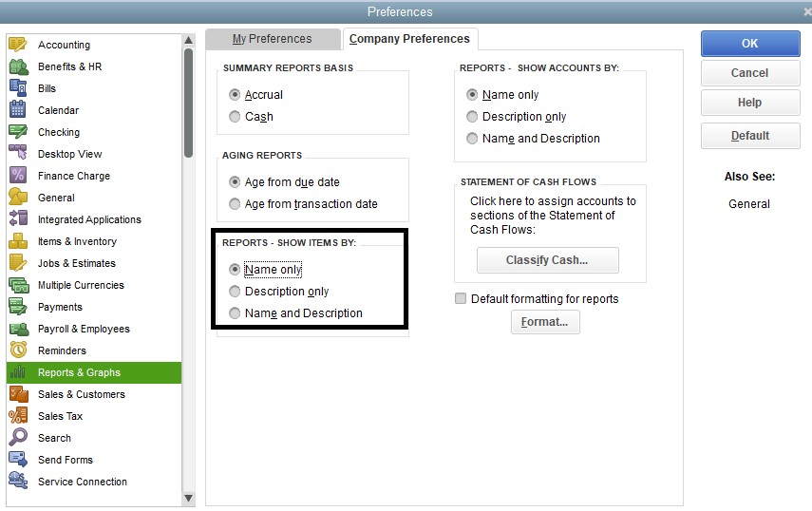
Task: Click the Payments category icon
Action: click(18, 307)
